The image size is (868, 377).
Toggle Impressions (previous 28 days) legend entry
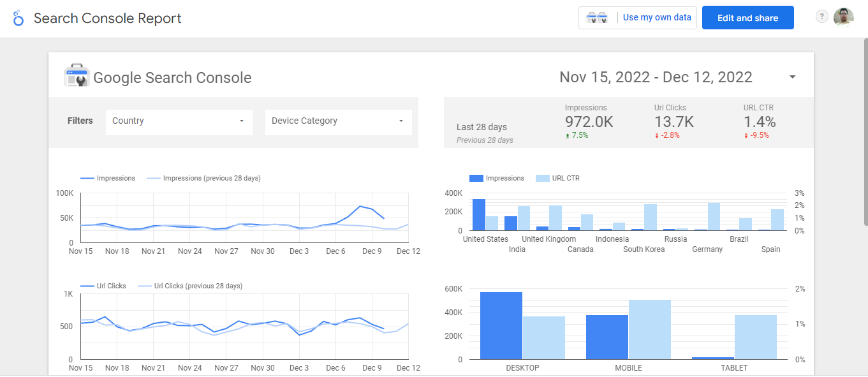203,178
